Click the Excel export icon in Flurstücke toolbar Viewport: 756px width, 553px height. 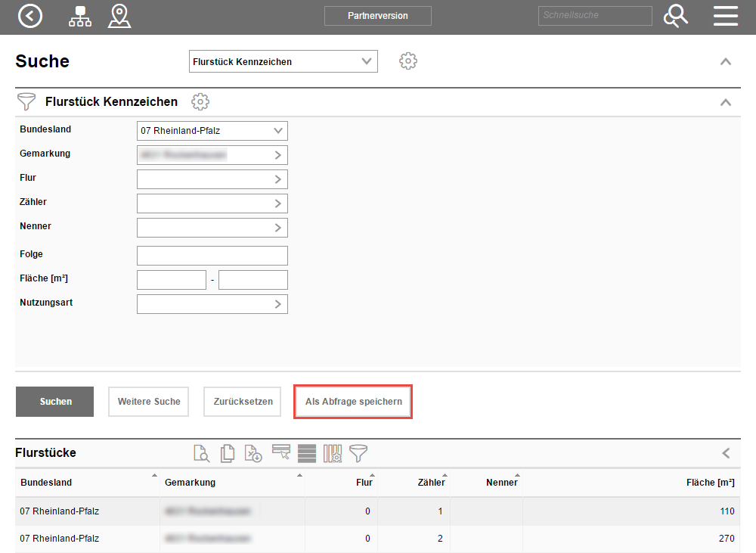click(x=254, y=453)
